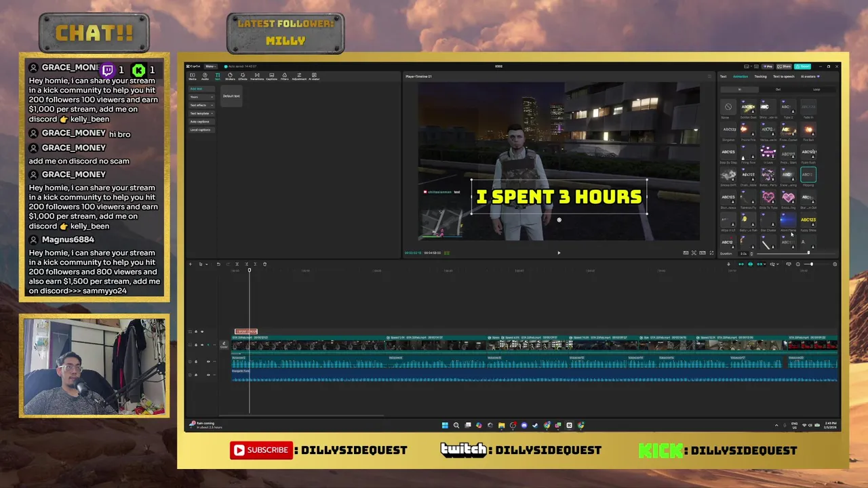868x488 pixels.
Task: Click the microphone record icon in timeline
Action: [x=728, y=264]
